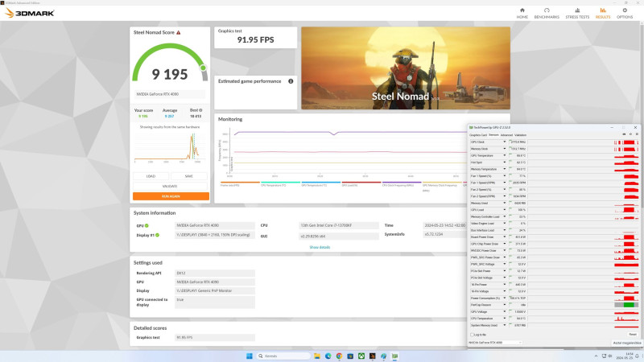Image resolution: width=644 pixels, height=362 pixels.
Task: Open the Stress Tests section
Action: (577, 13)
